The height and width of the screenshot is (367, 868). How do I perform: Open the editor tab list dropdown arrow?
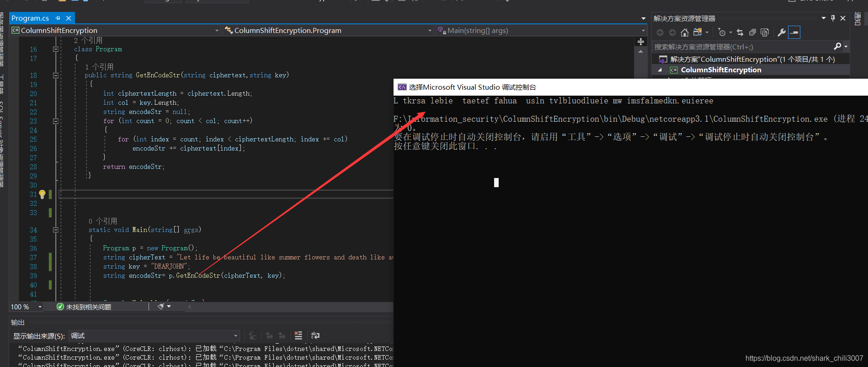click(644, 18)
